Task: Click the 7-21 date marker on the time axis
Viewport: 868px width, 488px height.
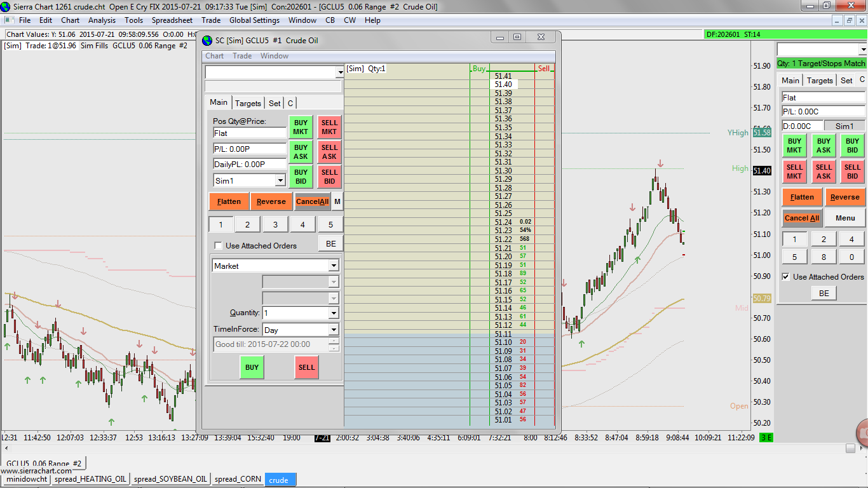Action: tap(322, 437)
